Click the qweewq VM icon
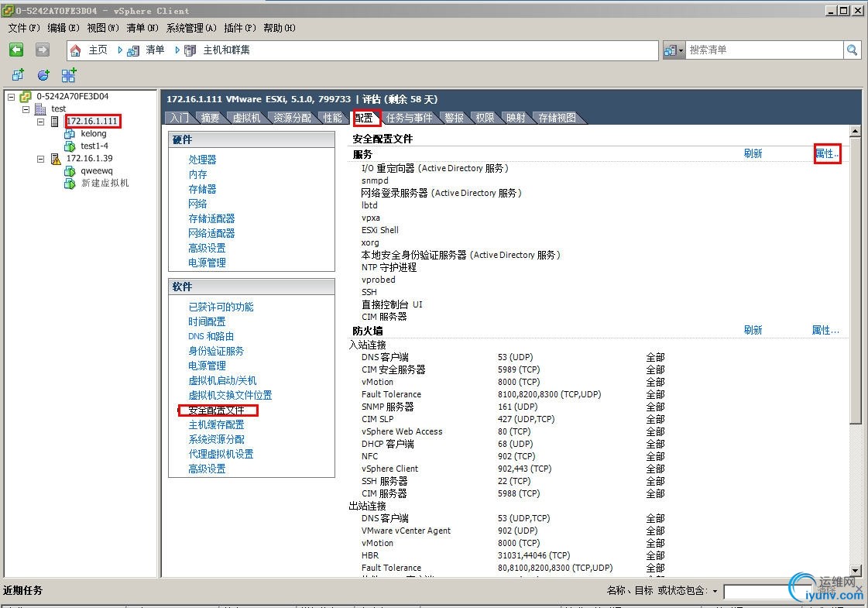The image size is (868, 608). (x=70, y=171)
